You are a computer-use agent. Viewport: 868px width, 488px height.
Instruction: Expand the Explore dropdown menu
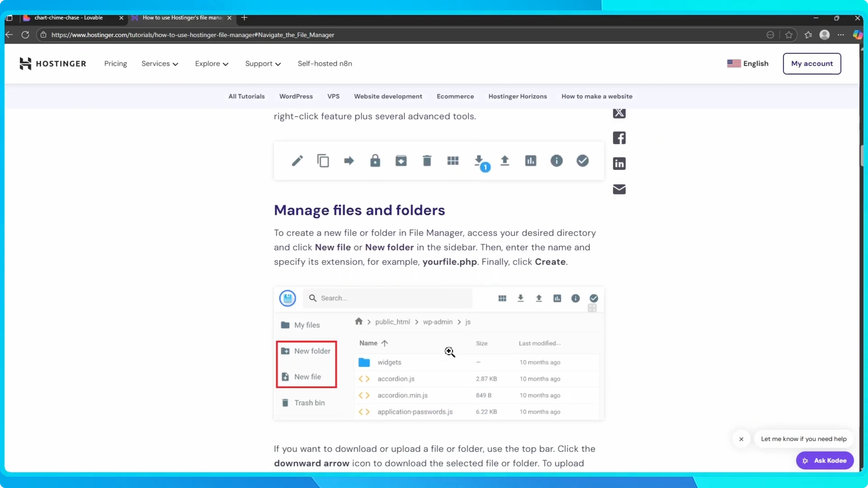(x=212, y=64)
